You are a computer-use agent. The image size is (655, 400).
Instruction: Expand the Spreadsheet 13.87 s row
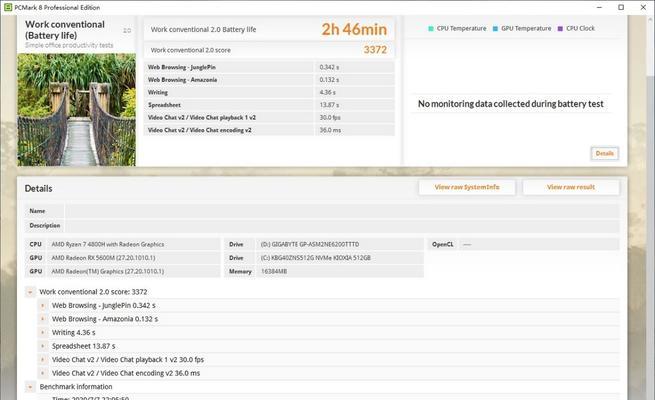(43, 346)
